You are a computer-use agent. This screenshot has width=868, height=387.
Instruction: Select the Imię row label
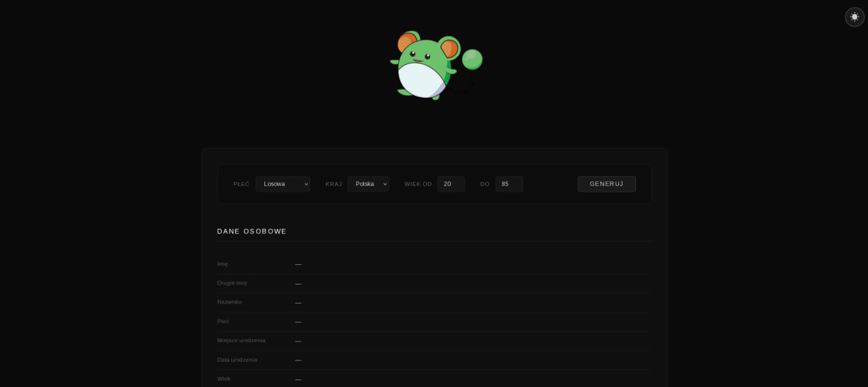222,264
